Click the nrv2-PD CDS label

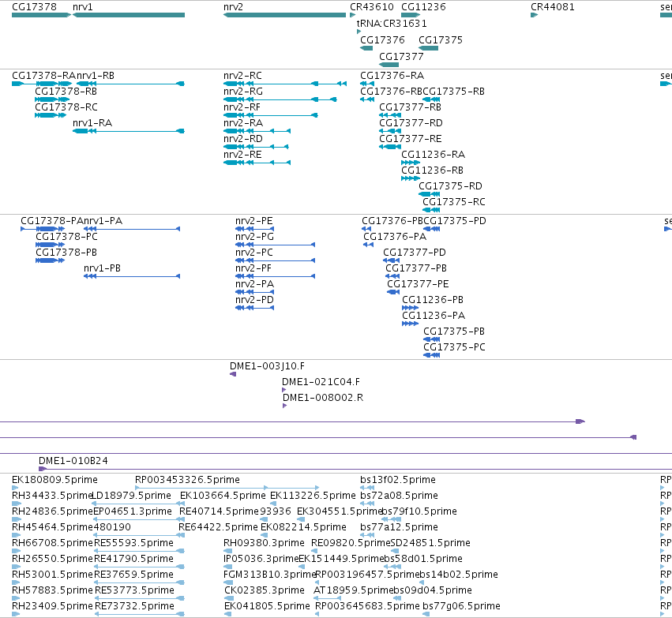(x=254, y=300)
